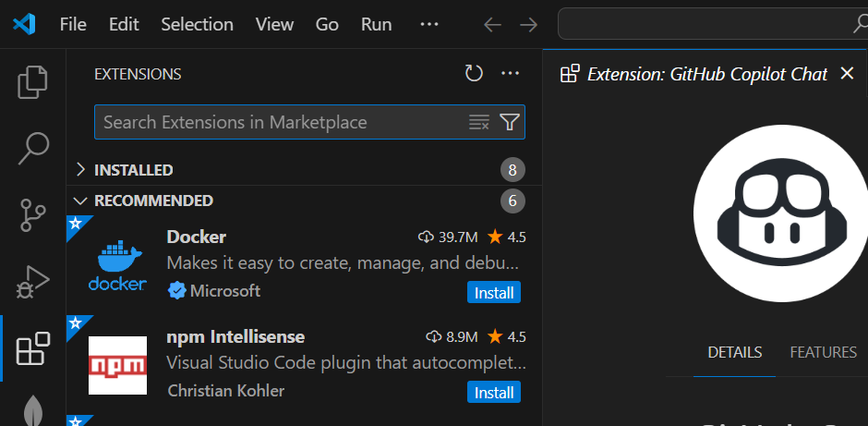Open the Source Control view
This screenshot has height=426, width=868.
tap(33, 214)
